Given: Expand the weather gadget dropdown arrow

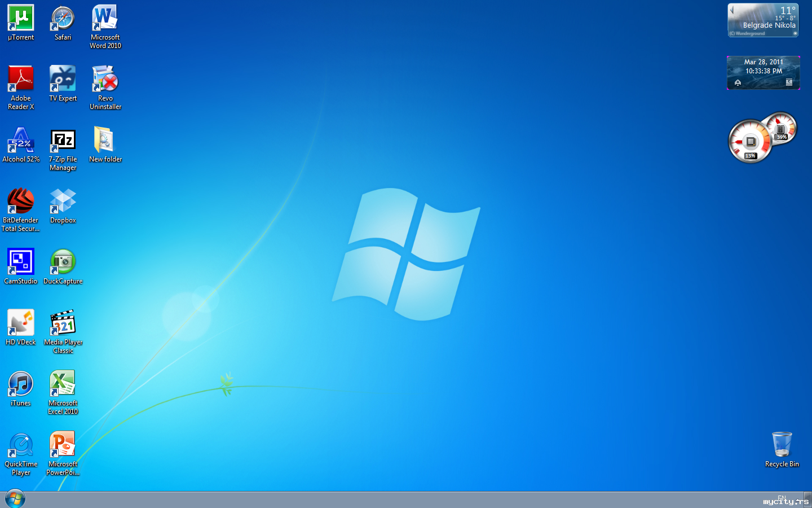Looking at the screenshot, I should [795, 33].
